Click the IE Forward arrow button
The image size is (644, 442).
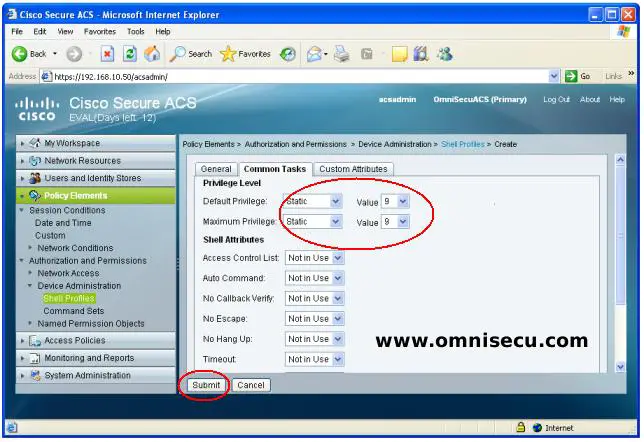(74, 54)
